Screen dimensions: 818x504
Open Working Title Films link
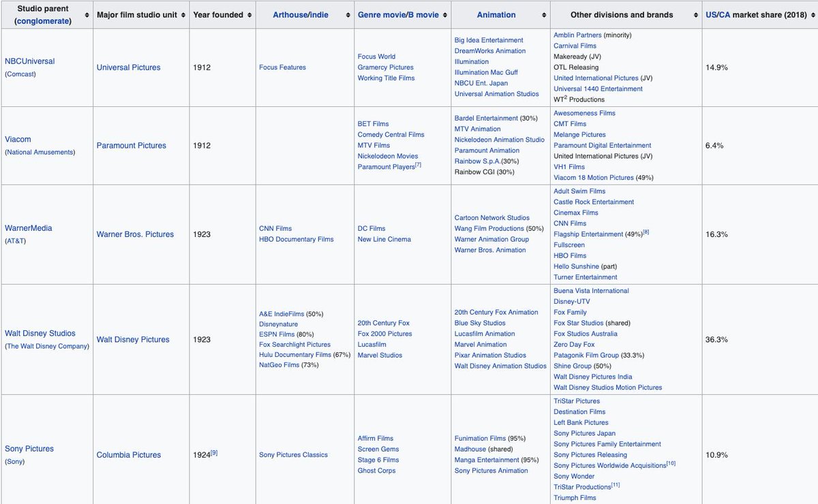click(x=386, y=78)
